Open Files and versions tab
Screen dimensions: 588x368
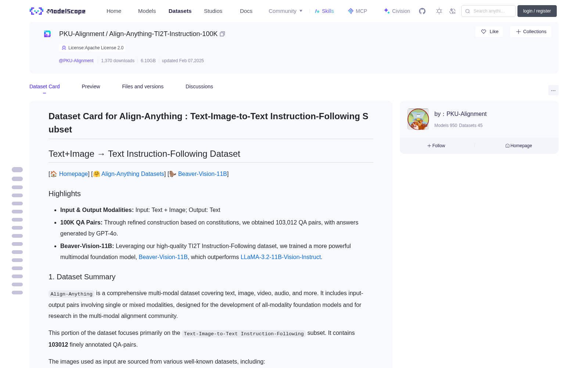coord(143,86)
